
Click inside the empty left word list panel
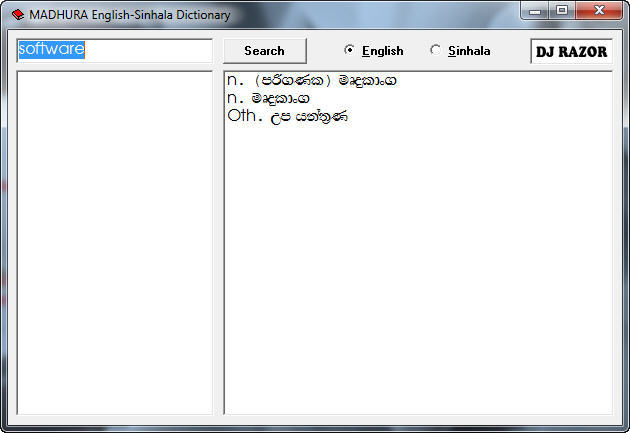[115, 240]
